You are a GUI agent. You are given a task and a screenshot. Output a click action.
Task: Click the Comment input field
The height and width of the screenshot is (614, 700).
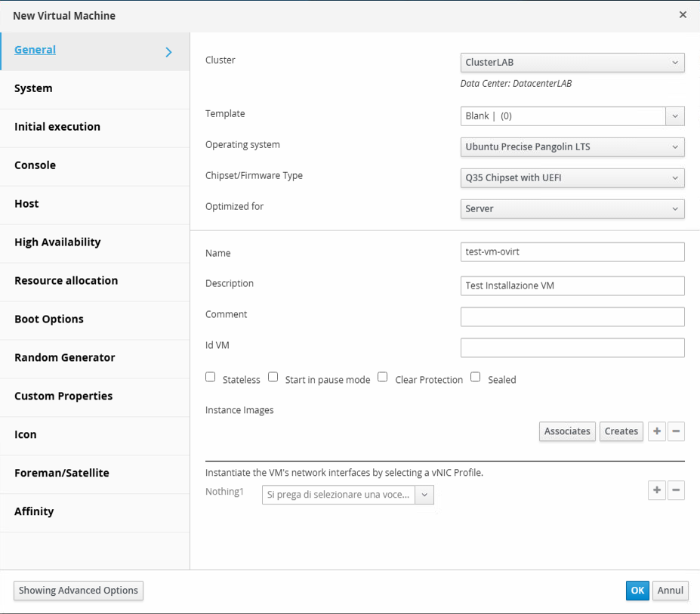(572, 316)
